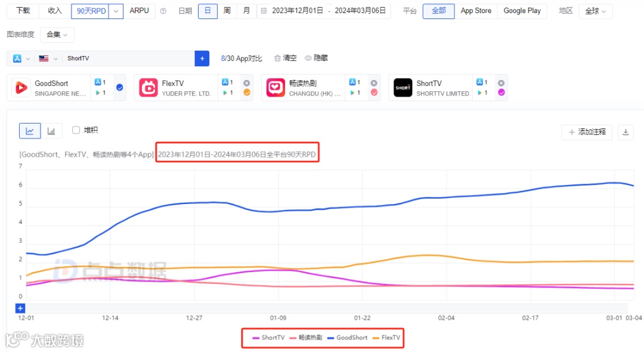The height and width of the screenshot is (352, 644).
Task: Download the chart via download icon
Action: [x=626, y=132]
